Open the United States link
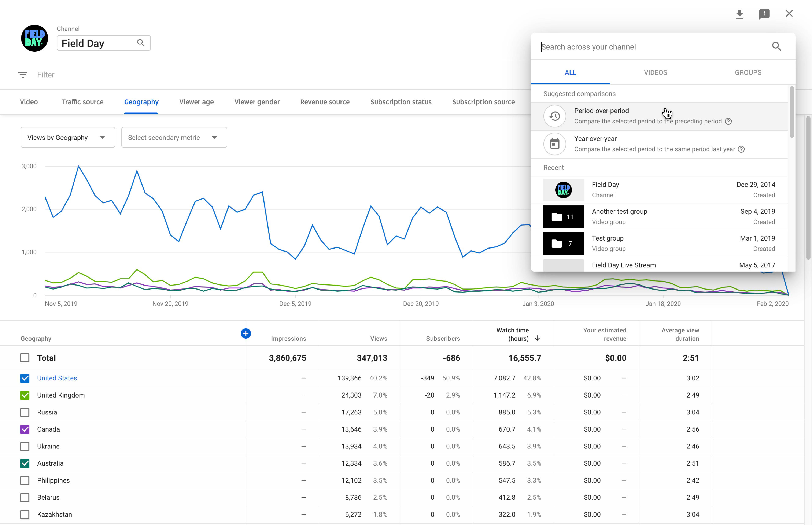 click(x=57, y=378)
